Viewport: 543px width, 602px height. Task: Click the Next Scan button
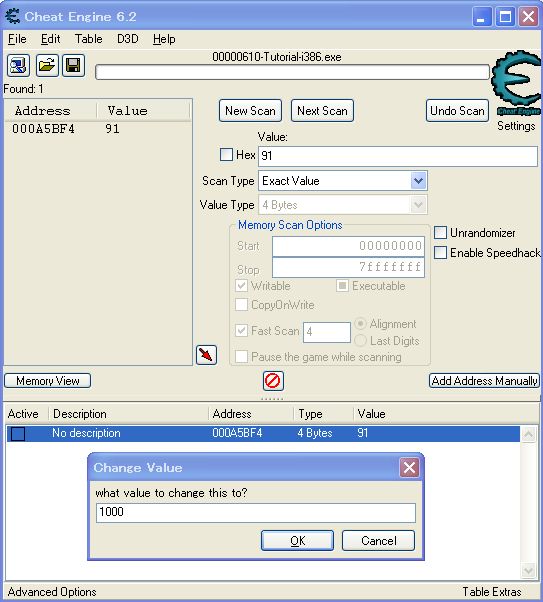point(322,111)
